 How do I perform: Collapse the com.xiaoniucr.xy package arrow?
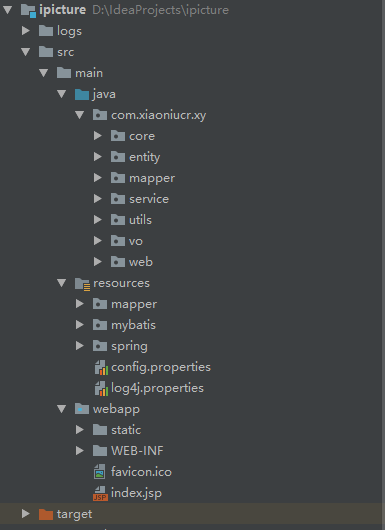tap(79, 115)
